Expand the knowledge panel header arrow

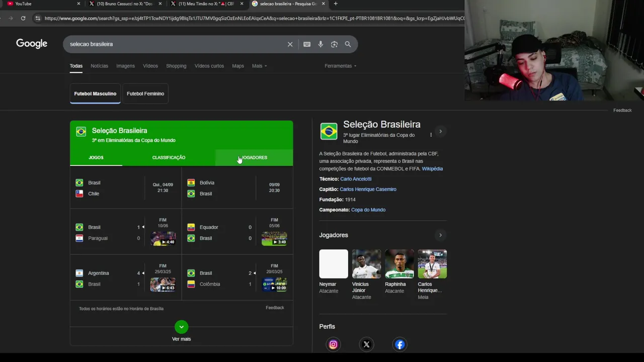[x=440, y=131]
